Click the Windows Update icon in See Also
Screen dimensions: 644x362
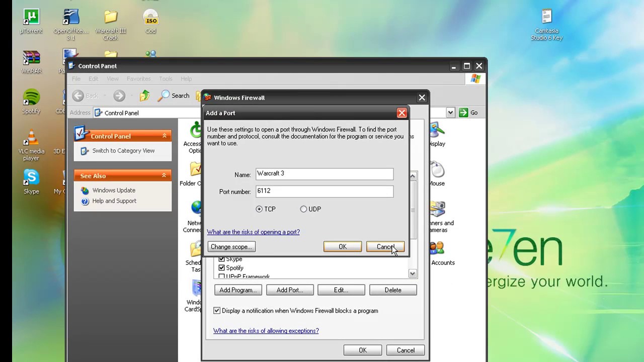point(85,190)
